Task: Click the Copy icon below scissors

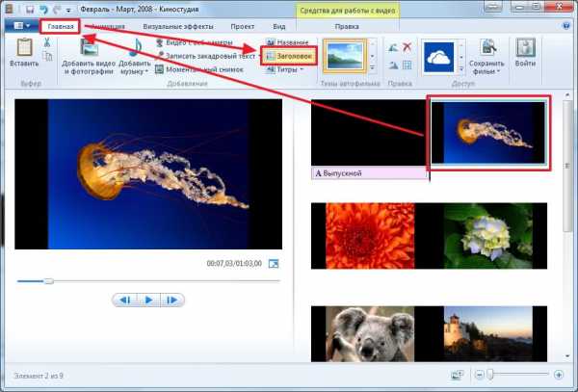Action: (47, 57)
